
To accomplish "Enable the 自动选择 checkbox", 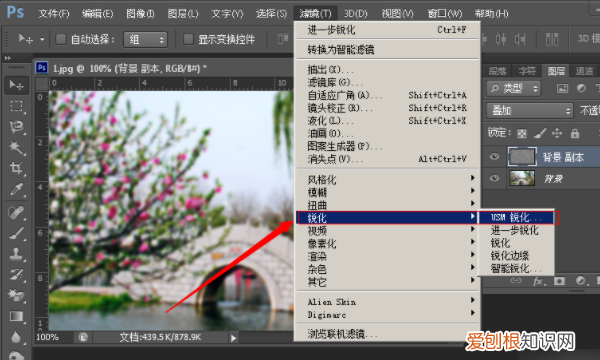I will [x=61, y=39].
